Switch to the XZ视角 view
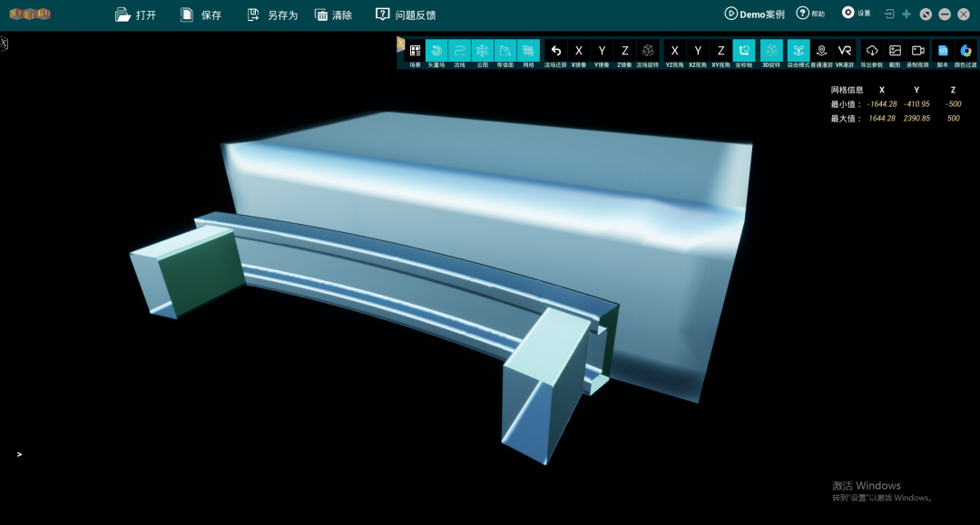 click(x=698, y=54)
